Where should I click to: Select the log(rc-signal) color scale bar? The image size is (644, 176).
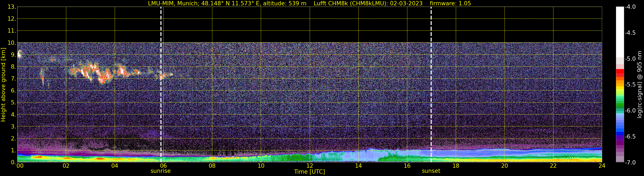click(x=620, y=85)
